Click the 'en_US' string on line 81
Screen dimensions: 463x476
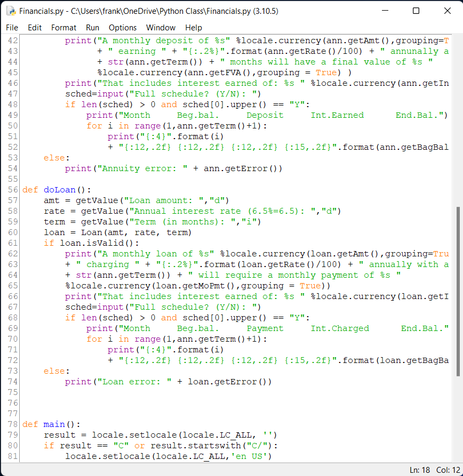pos(251,456)
